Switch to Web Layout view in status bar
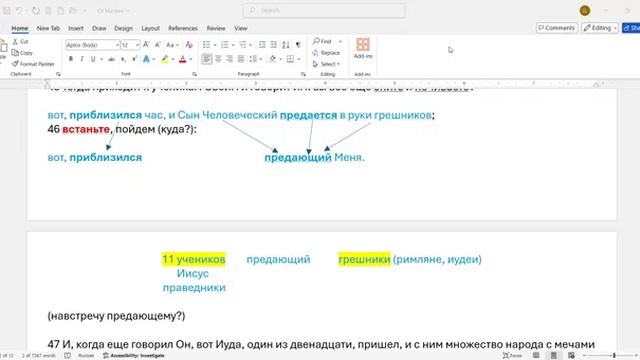 coord(571,356)
